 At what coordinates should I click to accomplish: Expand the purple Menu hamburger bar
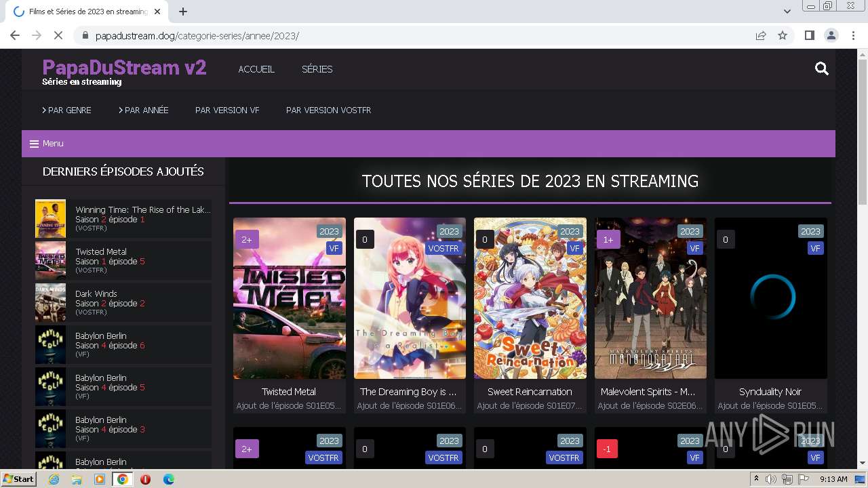(429, 144)
